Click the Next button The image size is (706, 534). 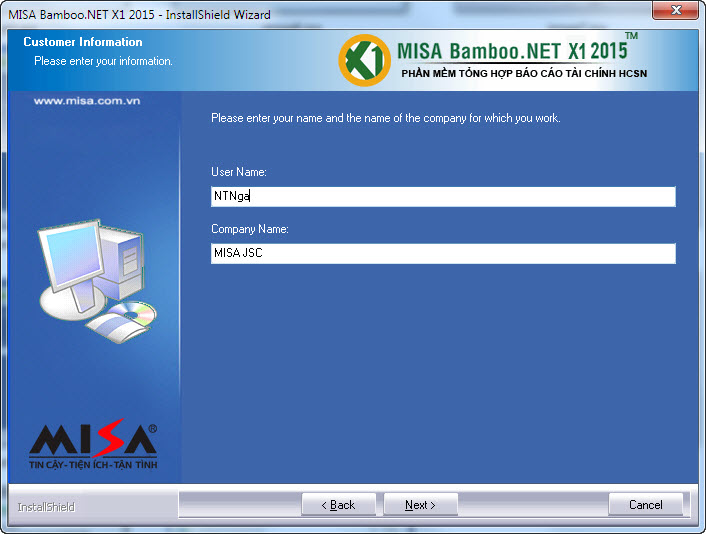click(x=420, y=505)
